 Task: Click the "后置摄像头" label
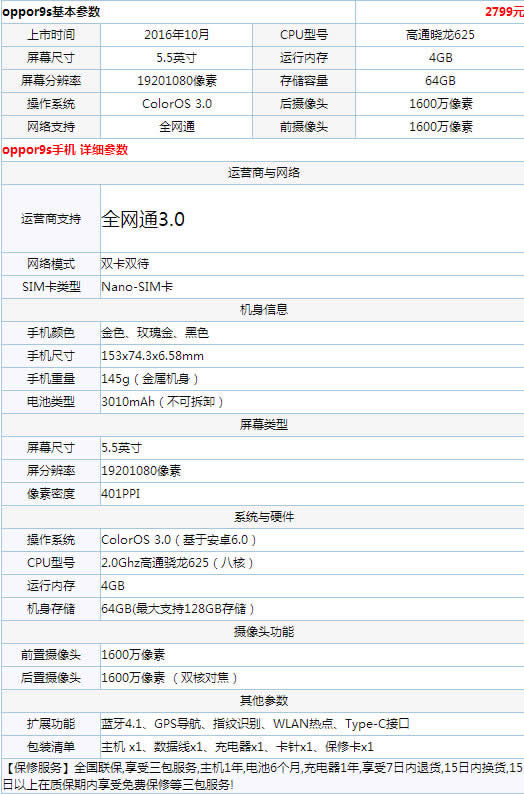(x=51, y=678)
